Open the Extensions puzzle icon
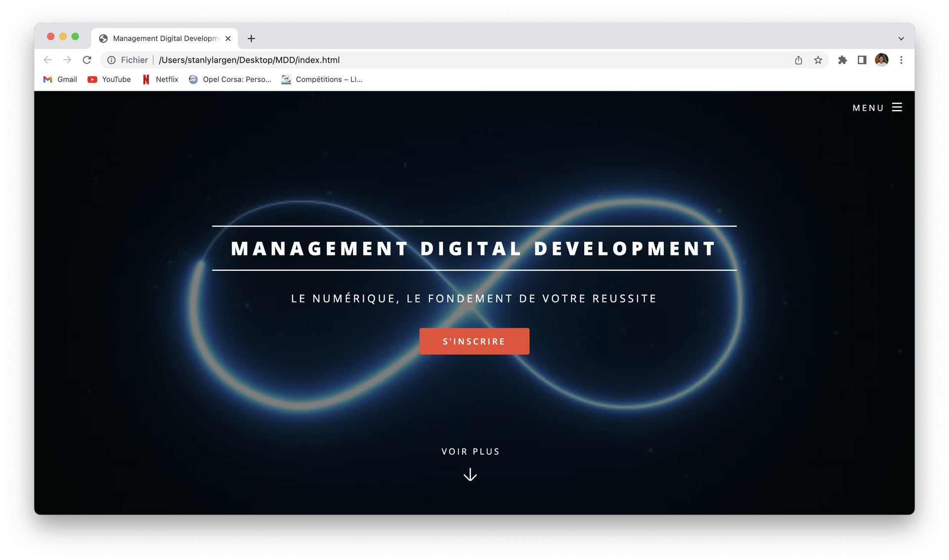This screenshot has height=560, width=949. 842,60
